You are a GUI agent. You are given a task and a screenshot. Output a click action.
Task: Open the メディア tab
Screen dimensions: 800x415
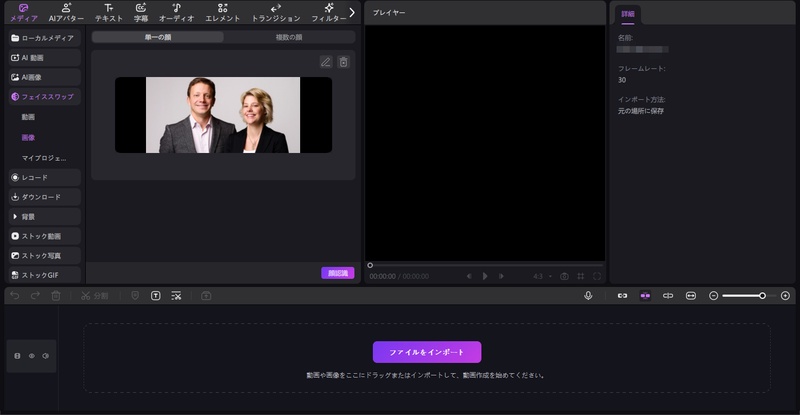23,13
